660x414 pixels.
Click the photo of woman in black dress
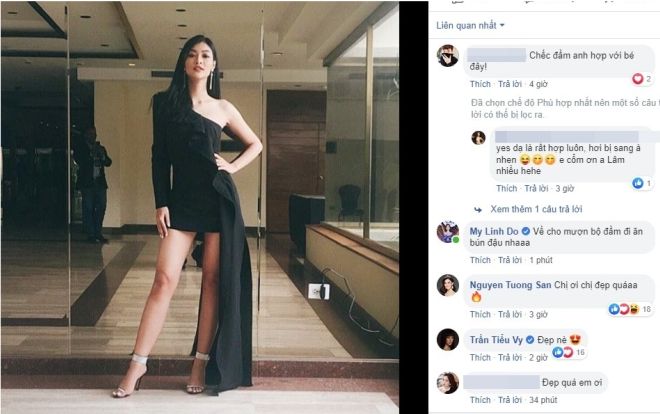click(x=200, y=207)
